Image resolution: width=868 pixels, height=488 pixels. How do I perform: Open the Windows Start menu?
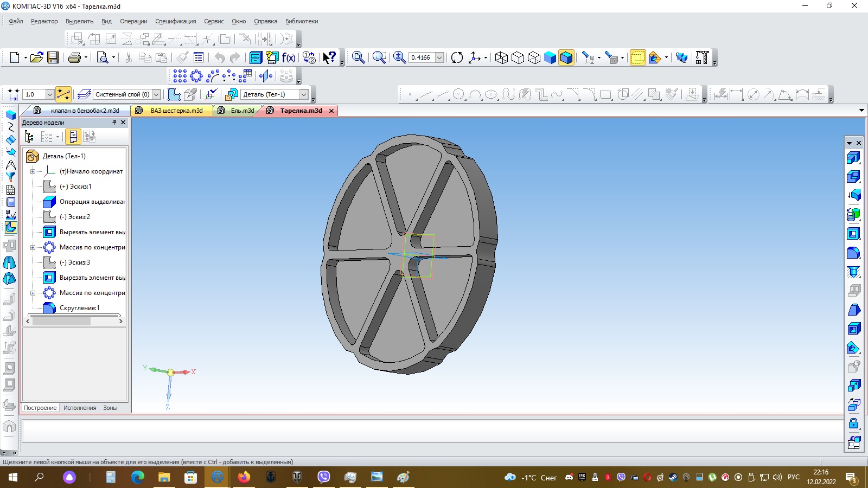[x=13, y=477]
